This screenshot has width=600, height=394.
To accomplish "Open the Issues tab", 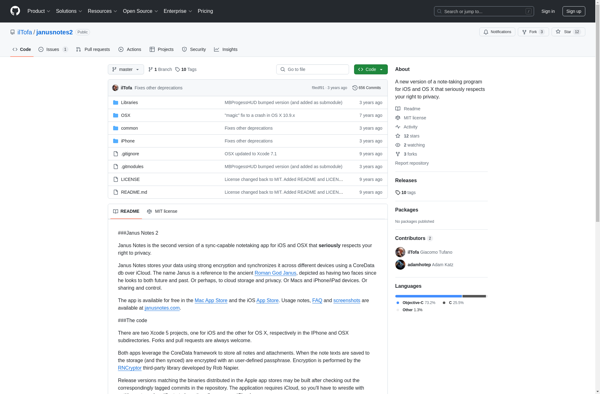I will pos(53,49).
